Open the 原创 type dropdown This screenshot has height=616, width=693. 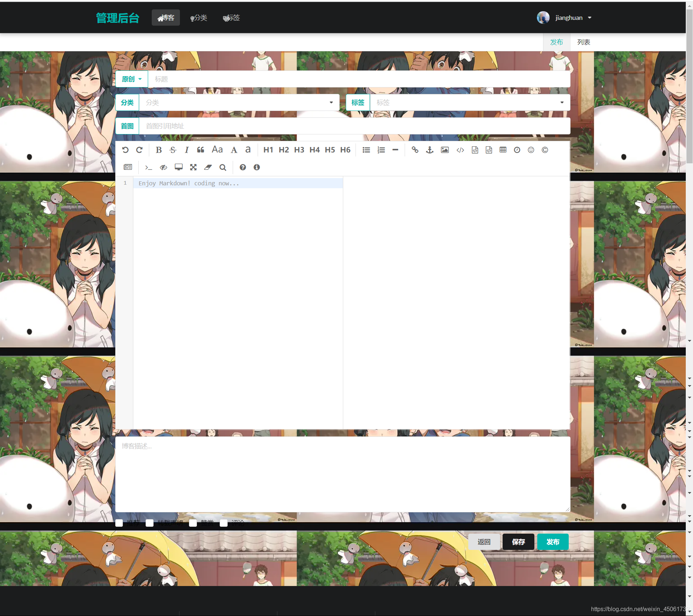click(x=132, y=79)
